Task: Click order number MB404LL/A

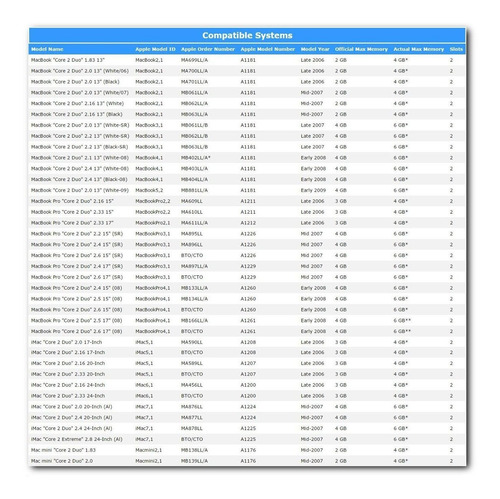Action: coord(194,179)
